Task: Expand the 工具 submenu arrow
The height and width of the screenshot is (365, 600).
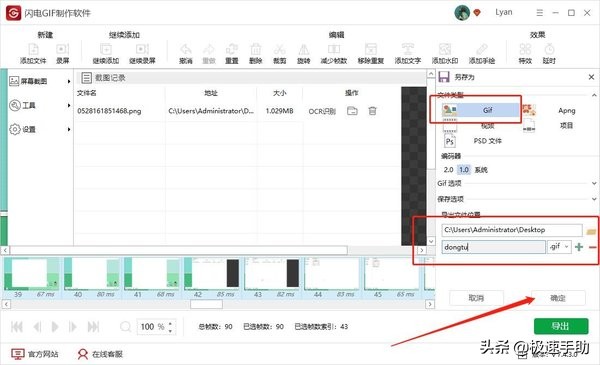Action: 69,105
